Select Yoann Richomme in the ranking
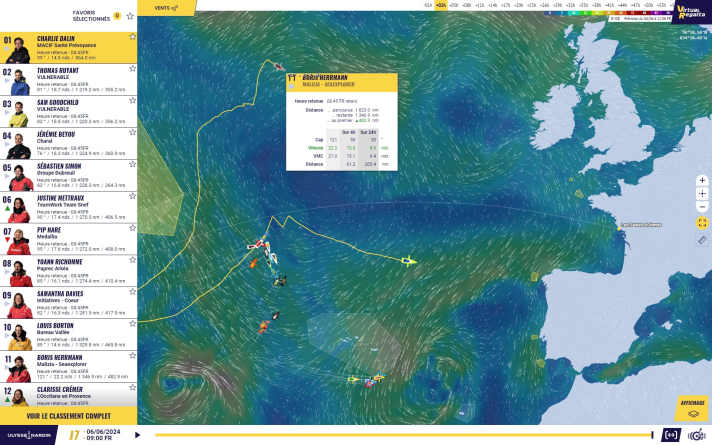 click(69, 271)
